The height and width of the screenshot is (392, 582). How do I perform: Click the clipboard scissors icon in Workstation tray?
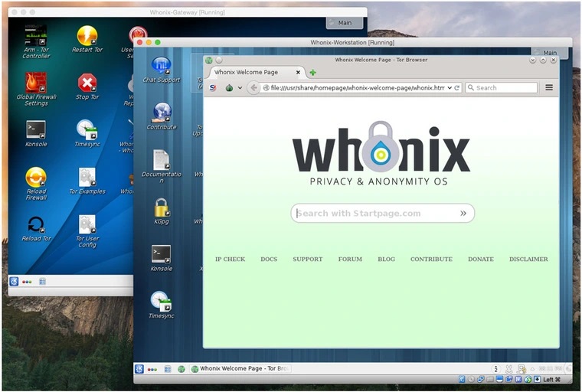(x=508, y=369)
